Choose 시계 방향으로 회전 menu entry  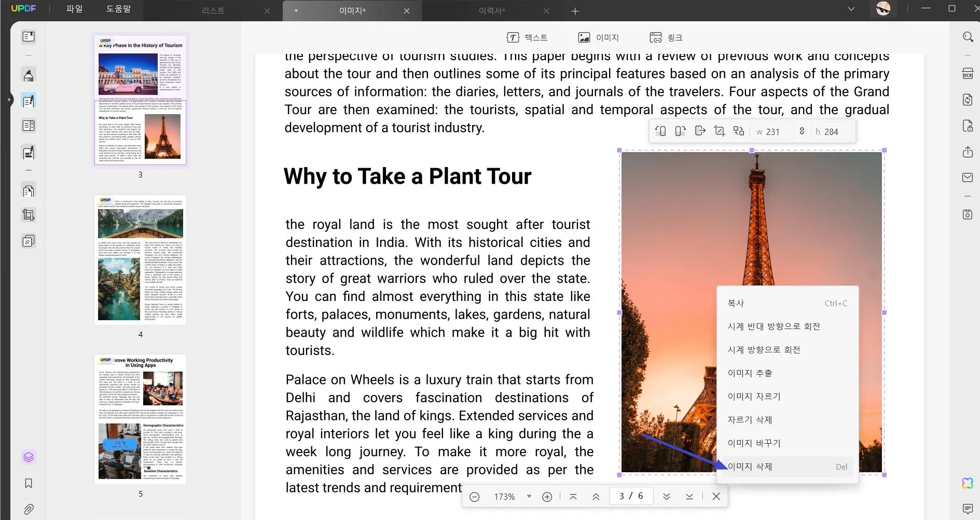[787, 350]
